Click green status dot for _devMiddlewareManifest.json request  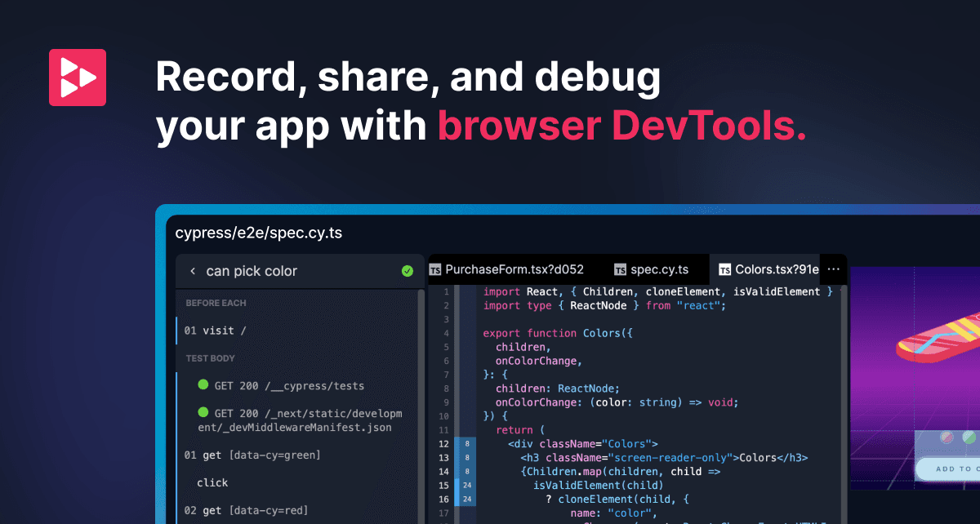pos(203,413)
